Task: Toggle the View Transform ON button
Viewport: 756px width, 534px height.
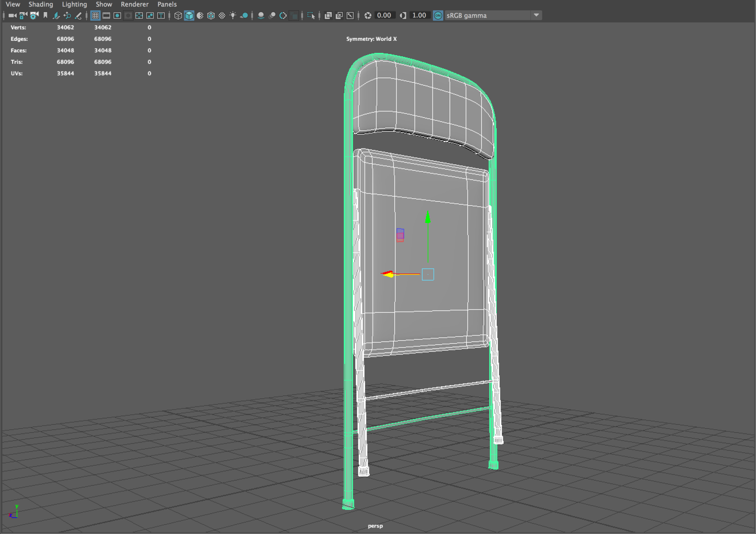Action: pos(438,15)
